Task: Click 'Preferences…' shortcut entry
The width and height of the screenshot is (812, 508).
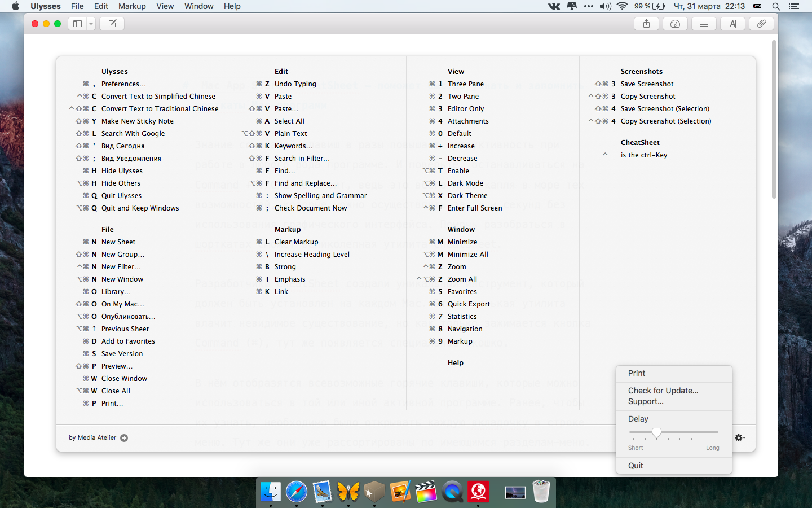Action: [123, 84]
